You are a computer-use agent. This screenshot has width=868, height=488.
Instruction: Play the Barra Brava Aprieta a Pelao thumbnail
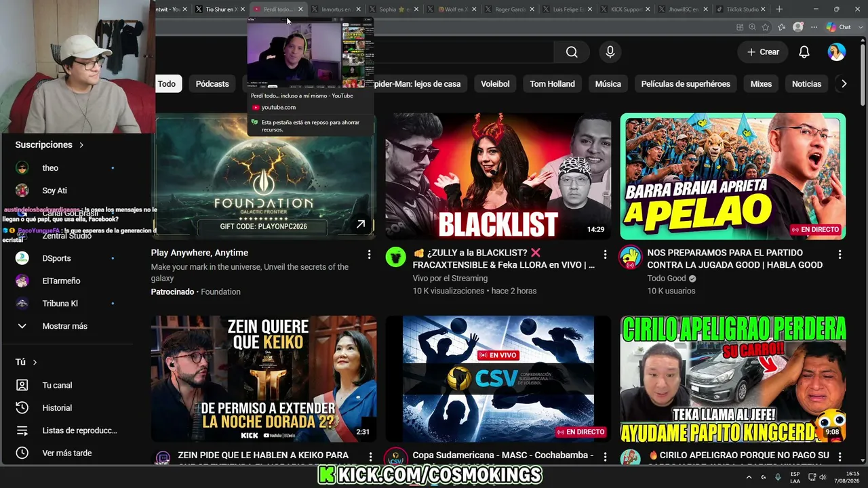pyautogui.click(x=733, y=176)
